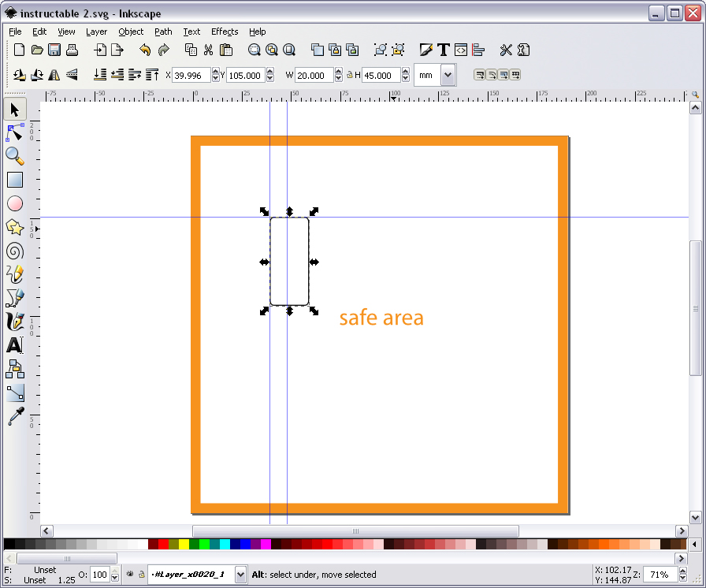This screenshot has width=706, height=588.
Task: Increase the zoom percentage stepper
Action: pyautogui.click(x=683, y=571)
